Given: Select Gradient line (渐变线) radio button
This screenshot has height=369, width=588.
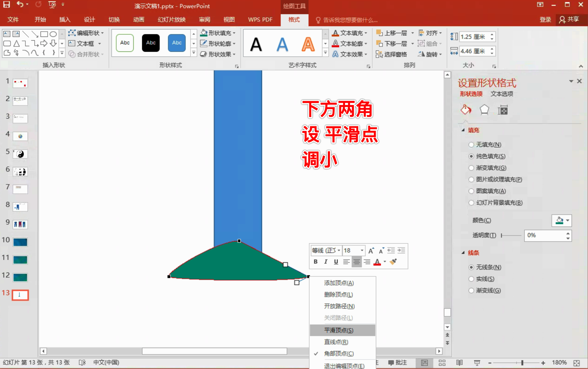Looking at the screenshot, I should (x=471, y=290).
